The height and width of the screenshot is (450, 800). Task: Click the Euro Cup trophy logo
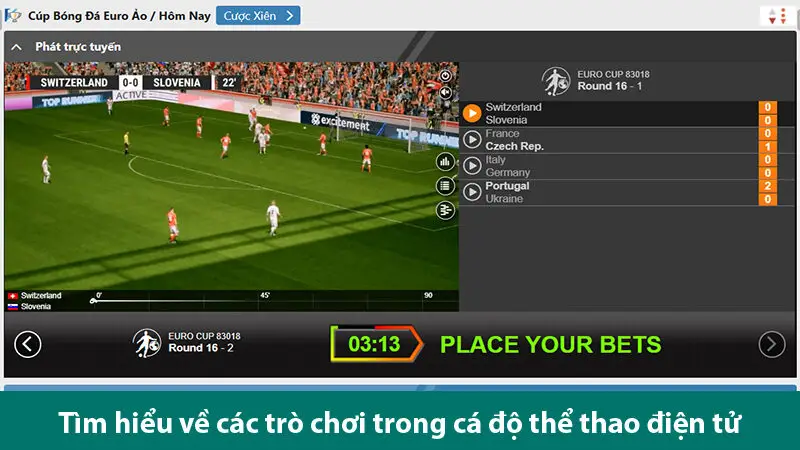[x=13, y=15]
